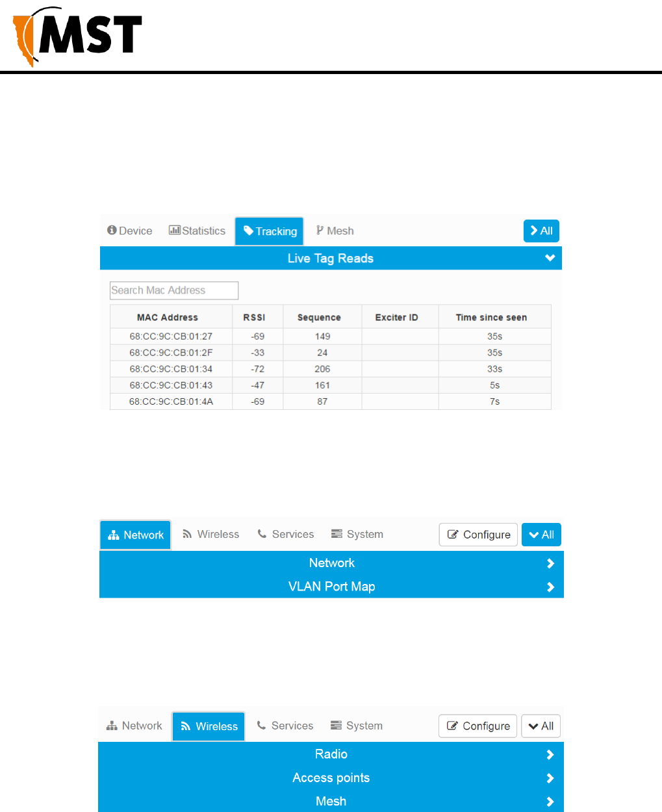The width and height of the screenshot is (662, 812).
Task: Select MAC address 68:CC:9C:CB:01:43
Action: (x=171, y=385)
